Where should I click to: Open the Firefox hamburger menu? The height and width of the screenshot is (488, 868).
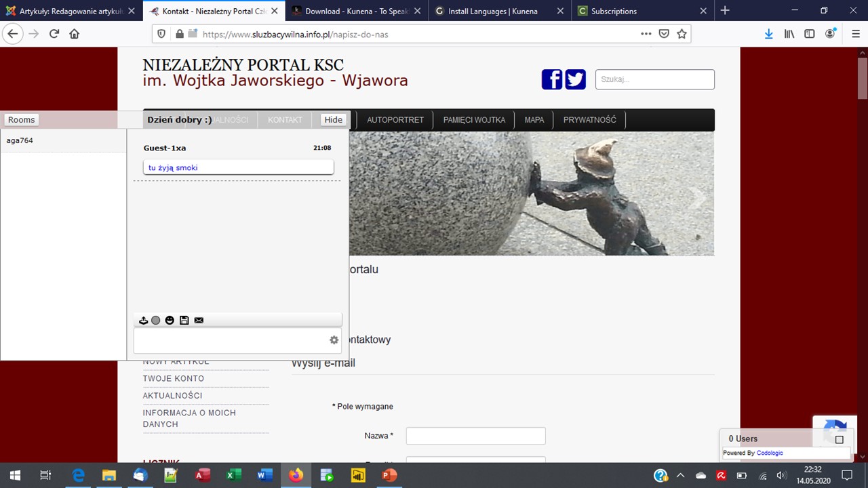click(x=856, y=34)
